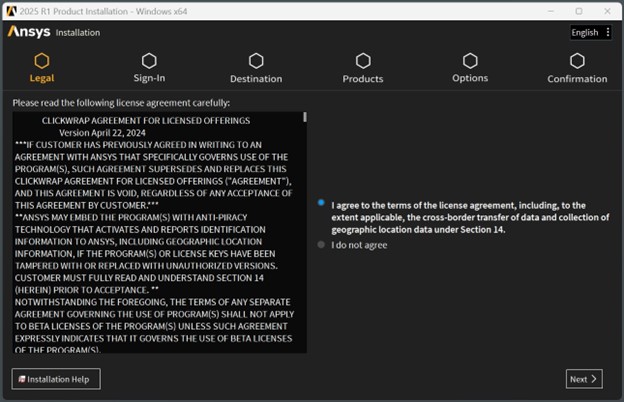Image resolution: width=624 pixels, height=402 pixels.
Task: Click the Ansys logo in header
Action: tap(29, 32)
